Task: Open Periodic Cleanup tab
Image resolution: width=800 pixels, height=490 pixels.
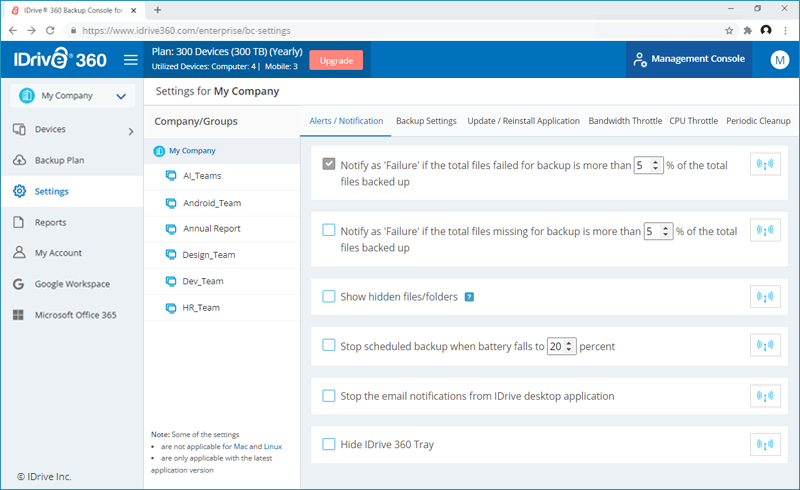Action: (x=758, y=121)
